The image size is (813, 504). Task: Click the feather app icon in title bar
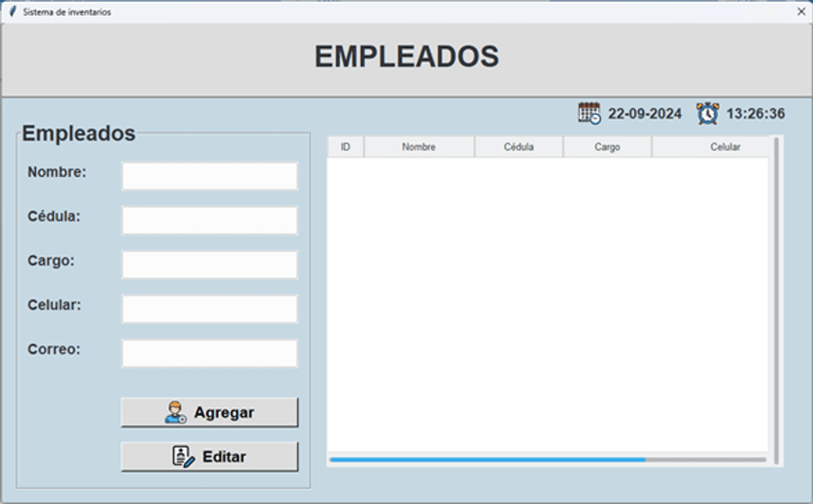click(12, 12)
